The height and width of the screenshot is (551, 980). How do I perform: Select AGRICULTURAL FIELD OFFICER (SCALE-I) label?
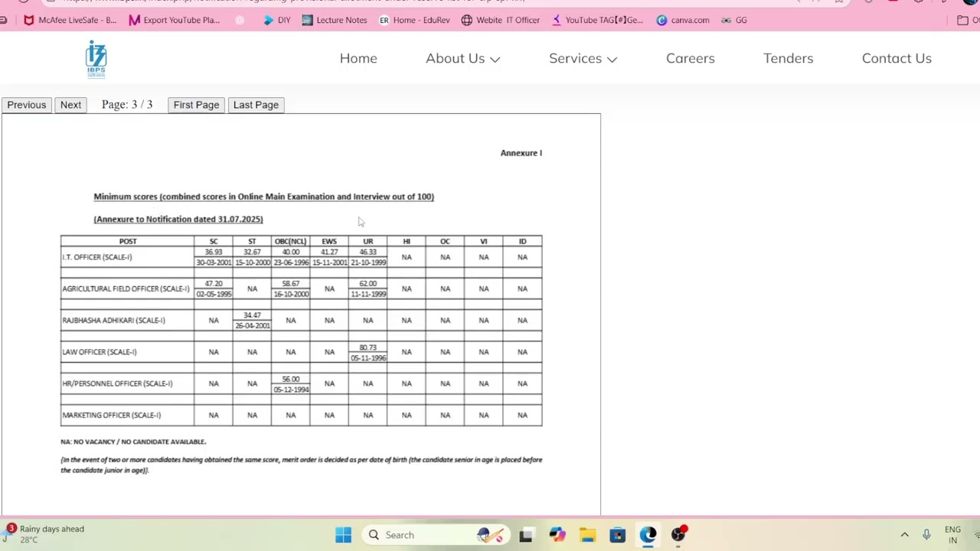126,289
